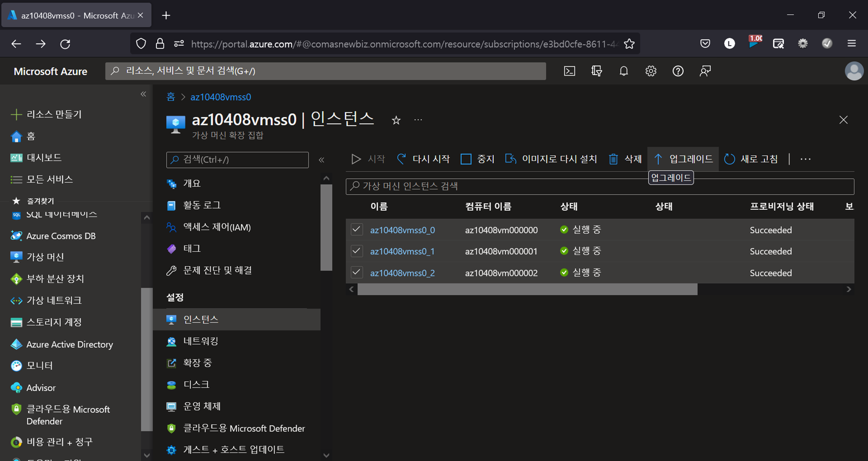868x461 pixels.
Task: Bookmark page with address bar star
Action: coord(629,44)
